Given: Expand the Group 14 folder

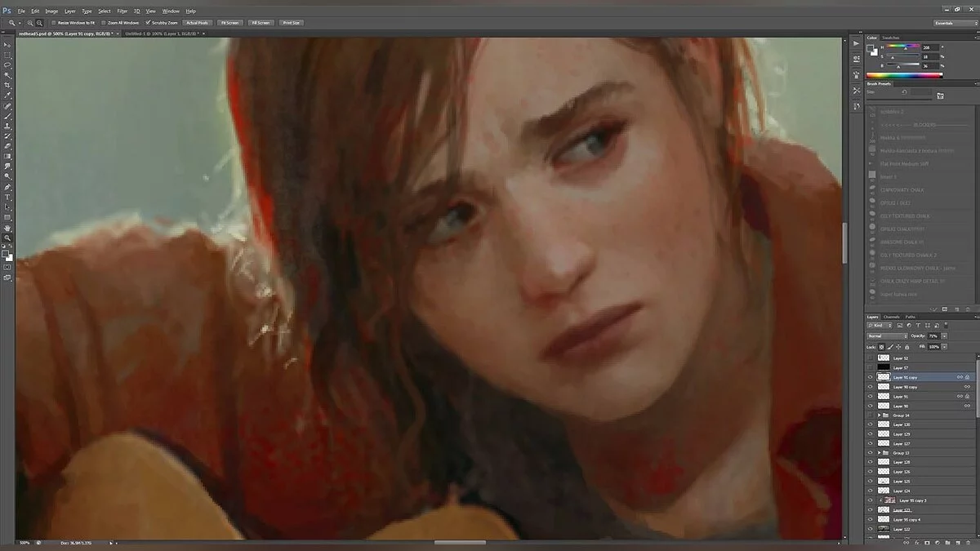Looking at the screenshot, I should tap(879, 415).
